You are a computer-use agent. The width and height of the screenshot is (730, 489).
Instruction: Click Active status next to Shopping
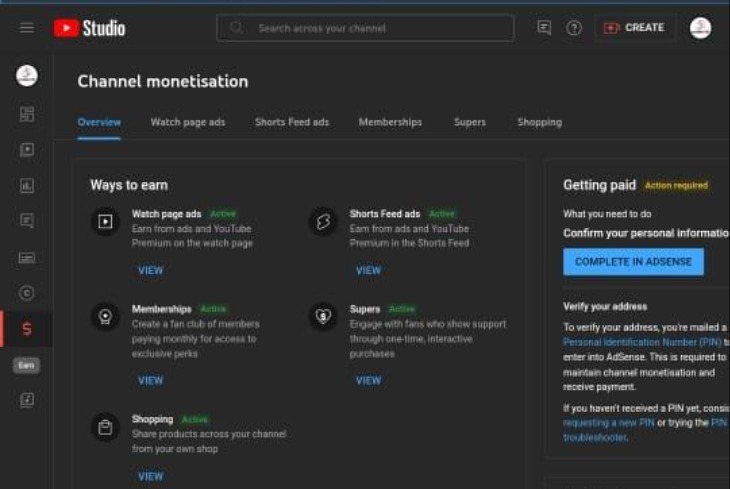pyautogui.click(x=195, y=419)
